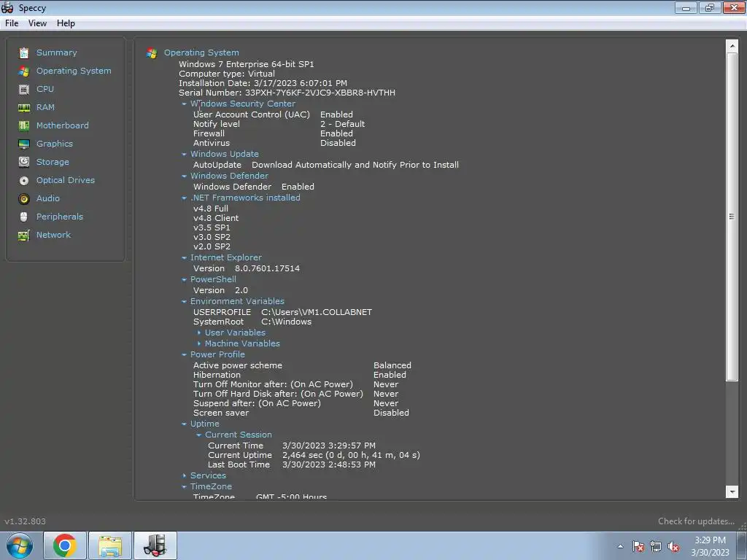Image resolution: width=747 pixels, height=560 pixels.
Task: Click the USERPROFILE path row
Action: (282, 312)
